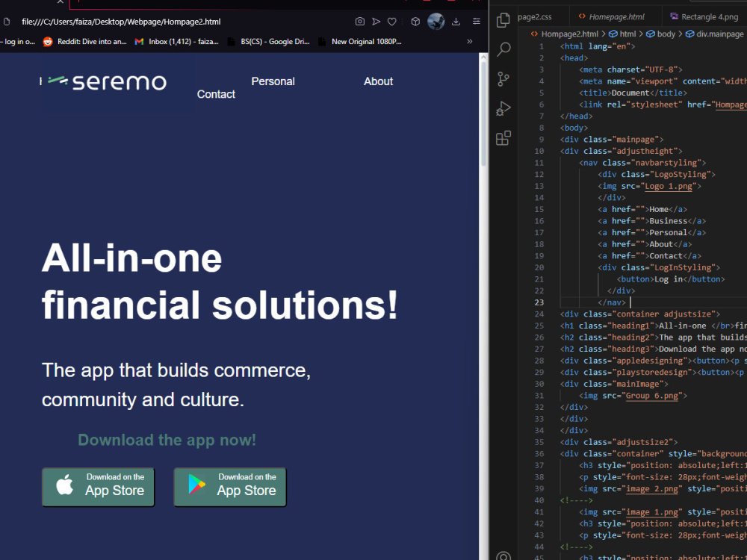Switch to Rectangle 4.png editor tab
The width and height of the screenshot is (747, 560).
pyautogui.click(x=704, y=16)
